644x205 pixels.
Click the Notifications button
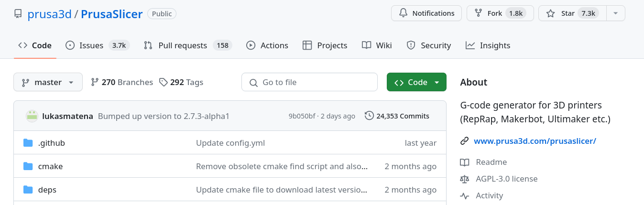click(x=426, y=13)
